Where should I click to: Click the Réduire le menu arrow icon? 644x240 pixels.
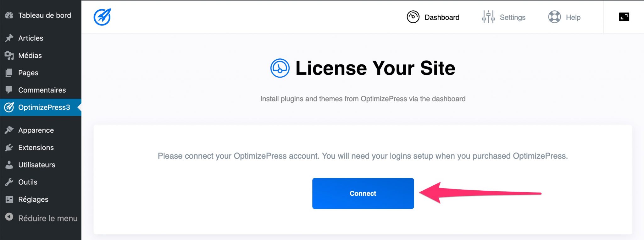tap(9, 217)
